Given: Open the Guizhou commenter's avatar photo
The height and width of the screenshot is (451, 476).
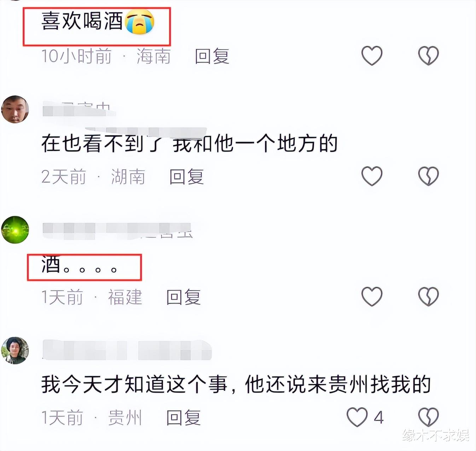Looking at the screenshot, I should [x=15, y=350].
